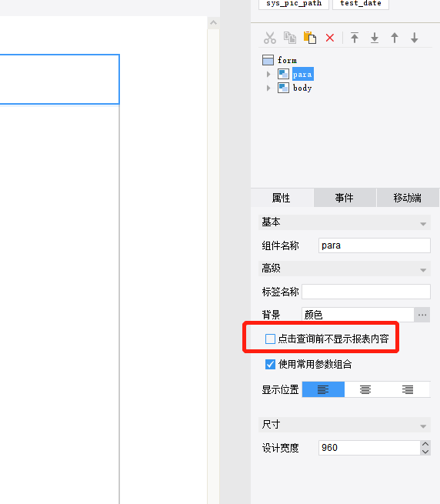
Task: Click the sys_pic_path parameter button
Action: coord(294,4)
